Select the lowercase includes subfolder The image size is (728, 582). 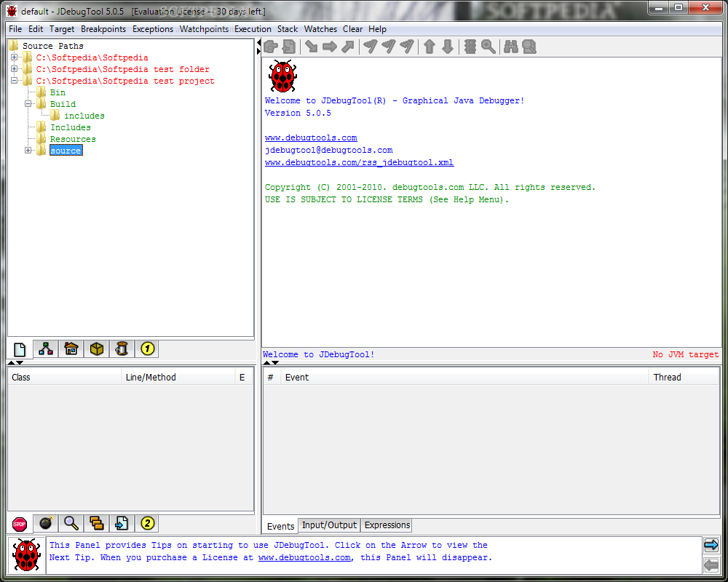click(x=84, y=116)
